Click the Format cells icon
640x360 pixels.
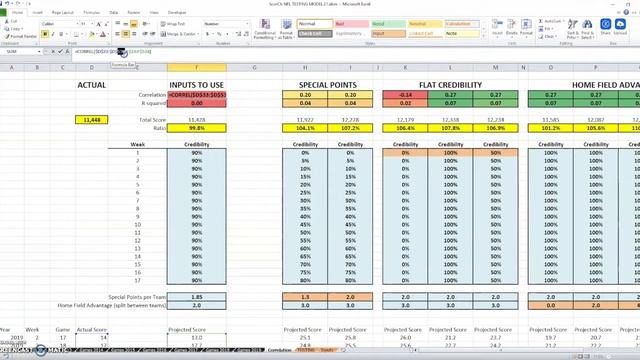[x=526, y=28]
